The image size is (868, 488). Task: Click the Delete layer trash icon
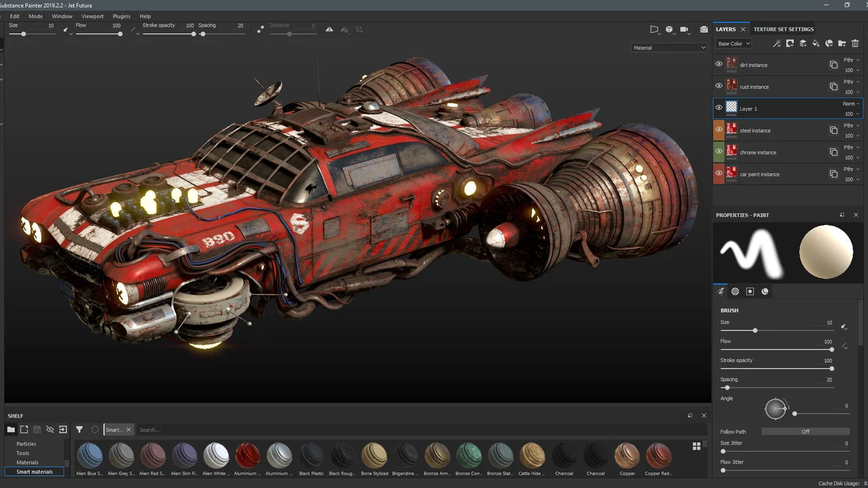click(x=855, y=43)
